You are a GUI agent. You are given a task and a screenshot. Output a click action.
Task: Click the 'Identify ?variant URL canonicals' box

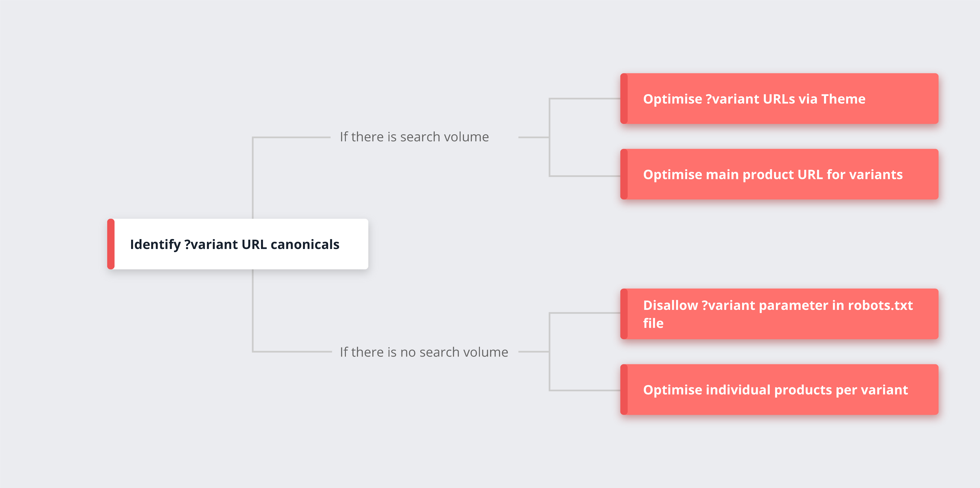(238, 244)
